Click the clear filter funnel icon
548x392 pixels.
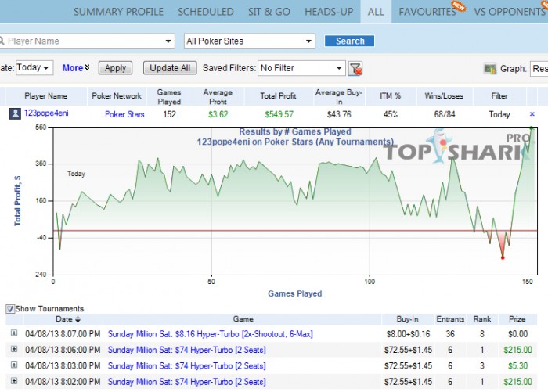[355, 68]
